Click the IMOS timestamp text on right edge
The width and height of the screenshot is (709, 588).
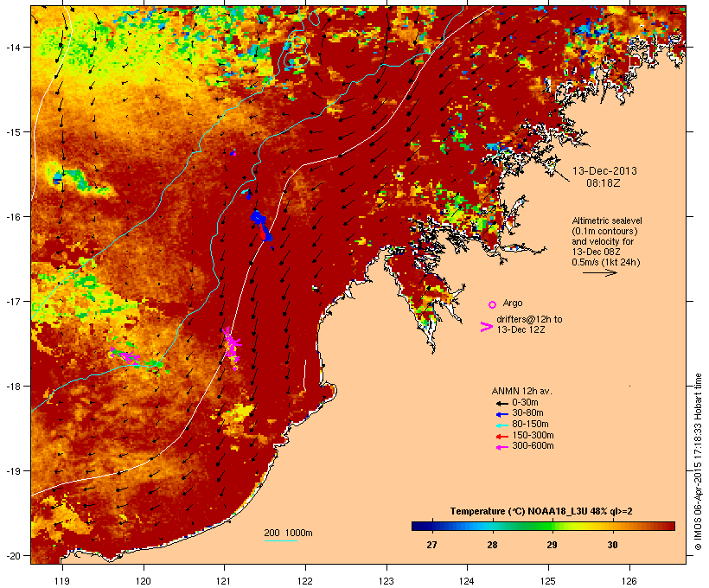(698, 462)
